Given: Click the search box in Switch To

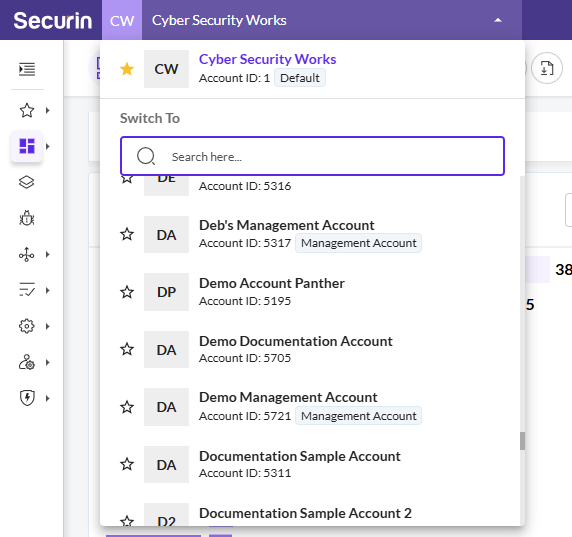Looking at the screenshot, I should [312, 156].
